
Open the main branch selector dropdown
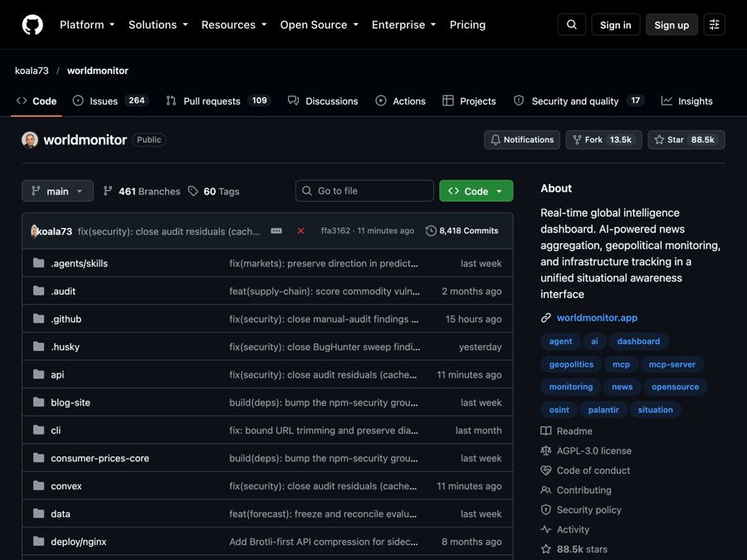[57, 191]
